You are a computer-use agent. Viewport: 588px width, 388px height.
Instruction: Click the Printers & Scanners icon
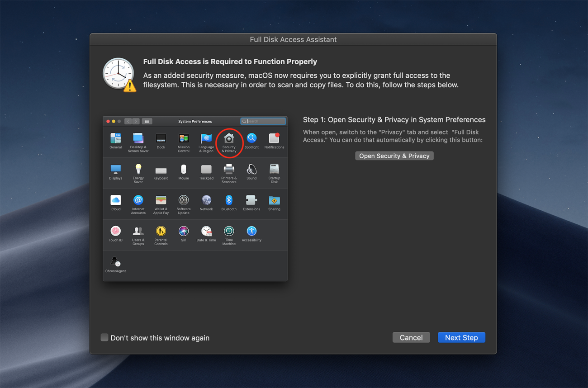click(x=229, y=169)
